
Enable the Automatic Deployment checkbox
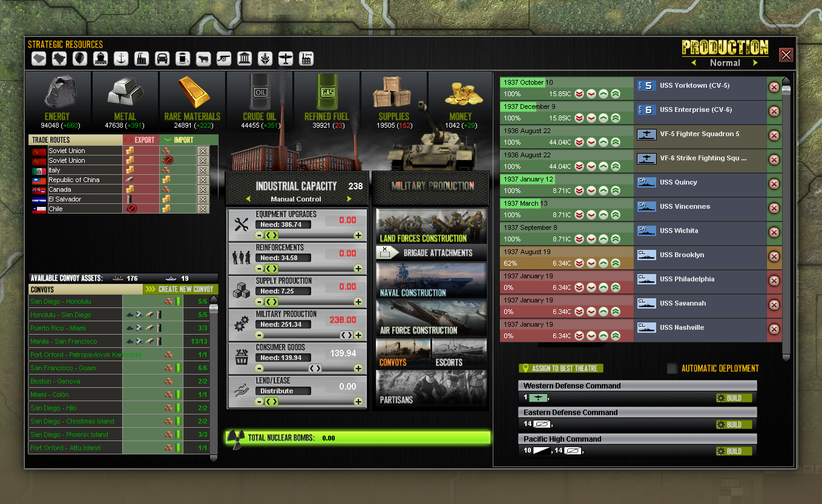click(x=672, y=368)
